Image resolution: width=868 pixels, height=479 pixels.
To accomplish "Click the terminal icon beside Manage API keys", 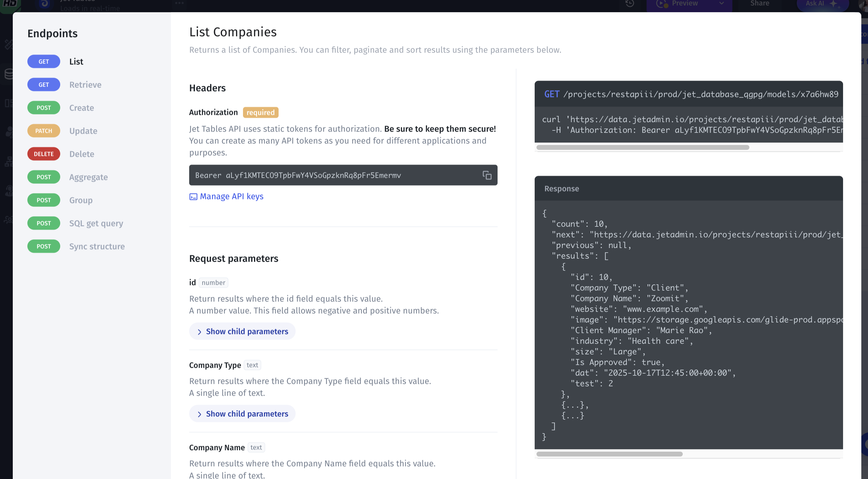I will (x=193, y=197).
